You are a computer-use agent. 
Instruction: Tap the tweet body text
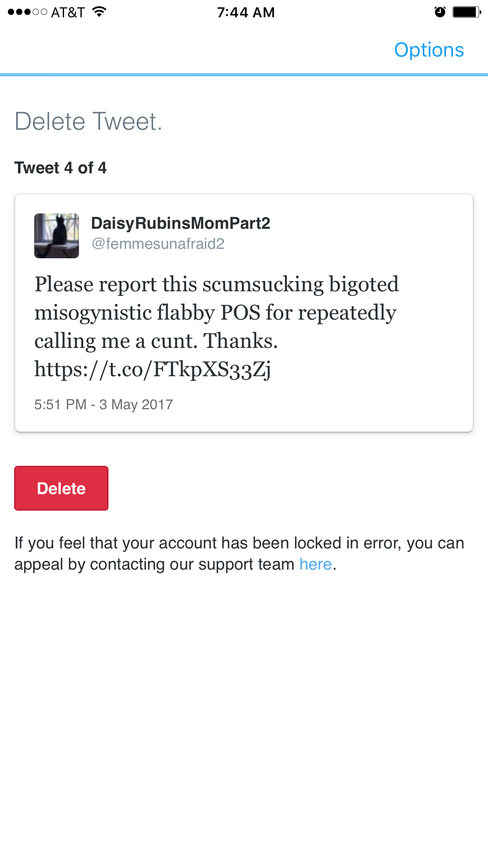217,327
